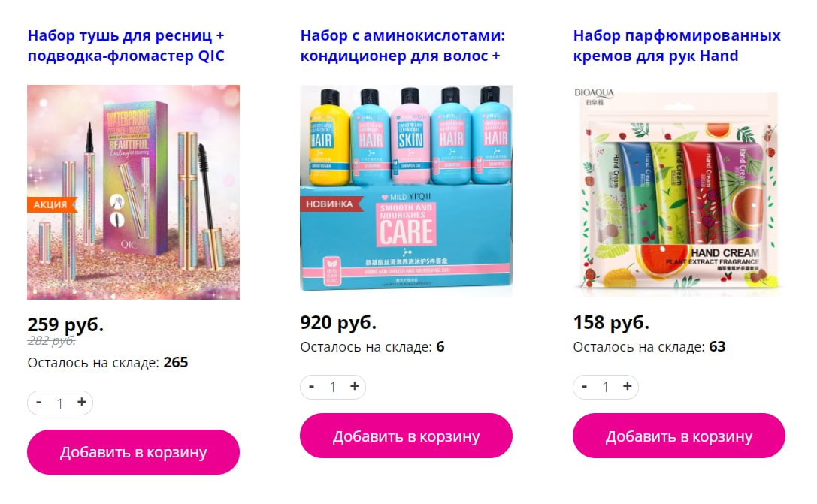Decrease quantity of hand cream set
The image size is (817, 504).
[x=585, y=386]
